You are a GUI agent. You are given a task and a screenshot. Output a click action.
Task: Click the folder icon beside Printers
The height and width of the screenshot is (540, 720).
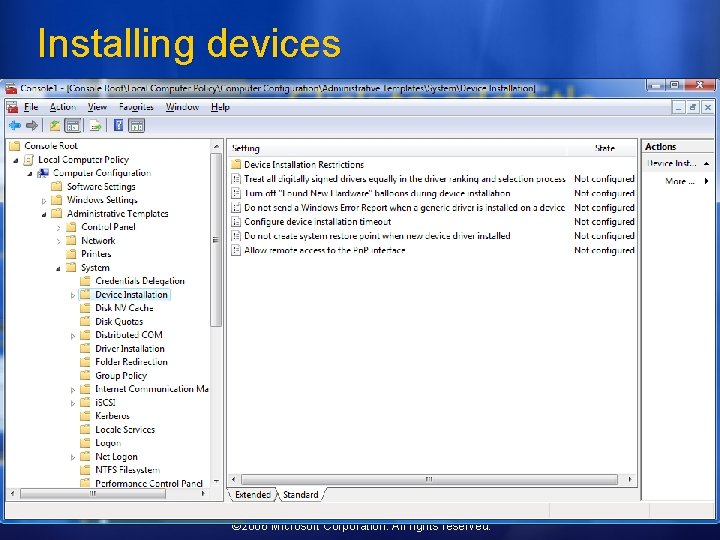click(x=71, y=254)
